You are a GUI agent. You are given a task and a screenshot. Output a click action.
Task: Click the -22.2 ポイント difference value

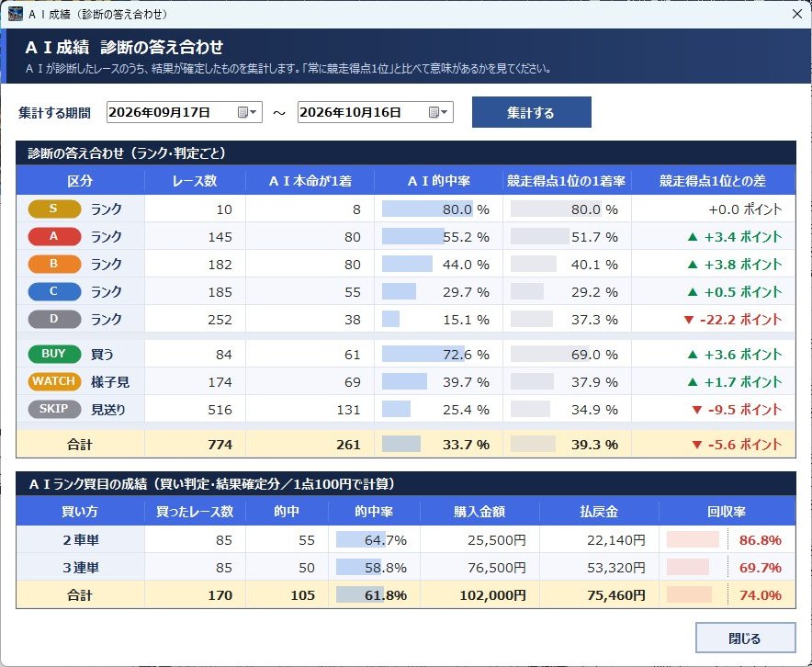click(x=732, y=320)
